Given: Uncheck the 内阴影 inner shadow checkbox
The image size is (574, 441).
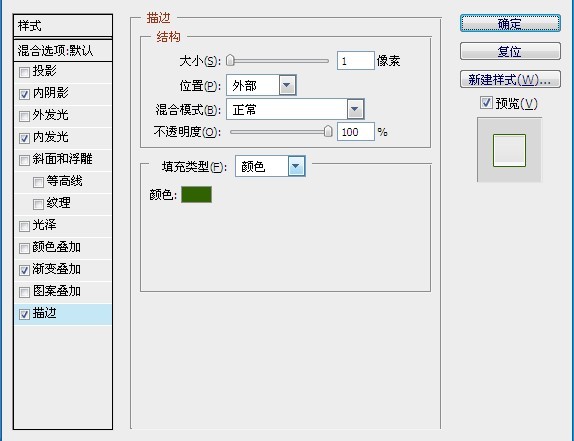Looking at the screenshot, I should point(24,94).
